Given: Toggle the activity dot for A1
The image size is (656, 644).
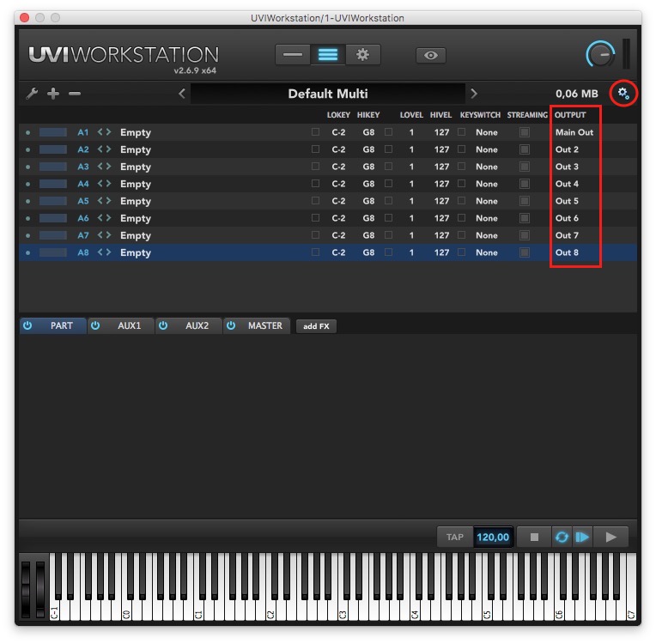Looking at the screenshot, I should click(x=27, y=132).
